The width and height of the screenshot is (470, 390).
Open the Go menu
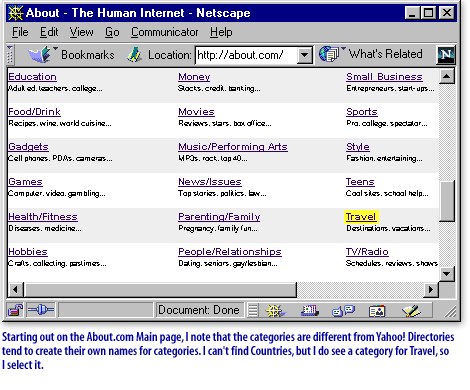click(x=112, y=32)
